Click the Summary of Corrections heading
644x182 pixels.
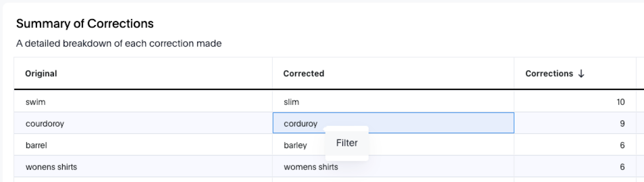pyautogui.click(x=85, y=24)
